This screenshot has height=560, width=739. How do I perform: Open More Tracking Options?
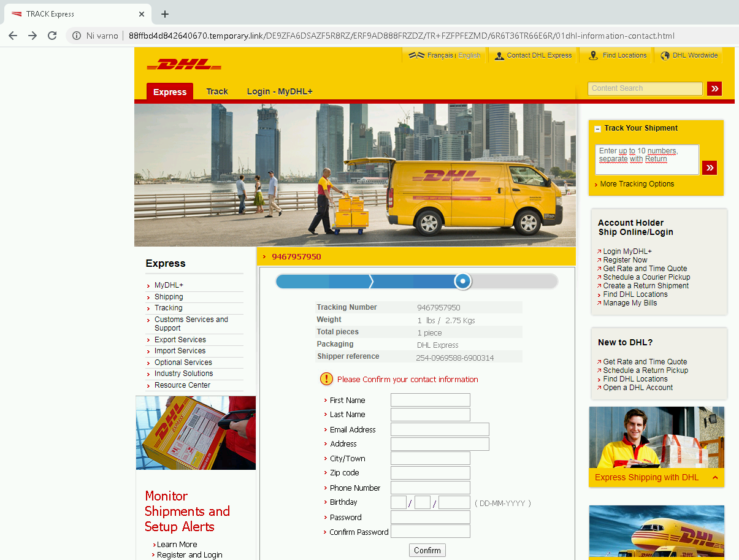pyautogui.click(x=637, y=184)
